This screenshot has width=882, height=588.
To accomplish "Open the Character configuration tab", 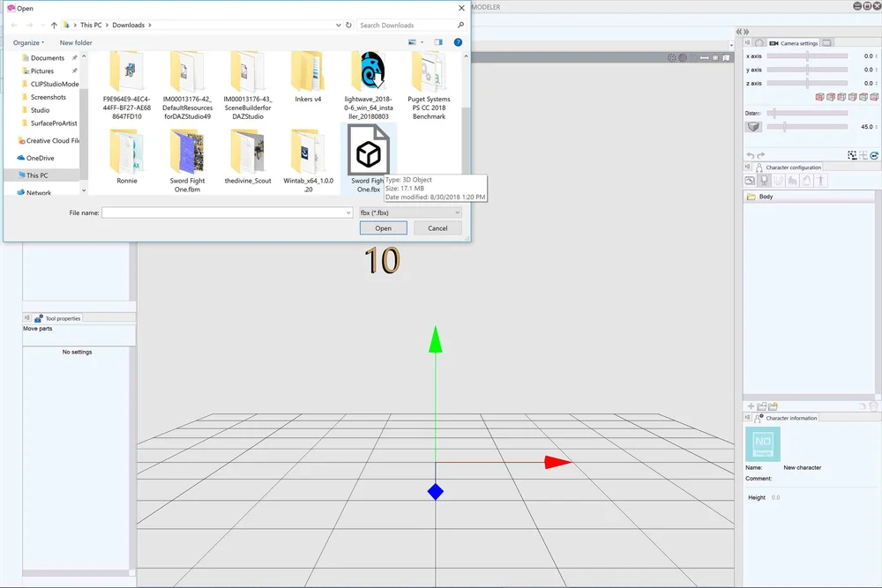I will pyautogui.click(x=788, y=167).
